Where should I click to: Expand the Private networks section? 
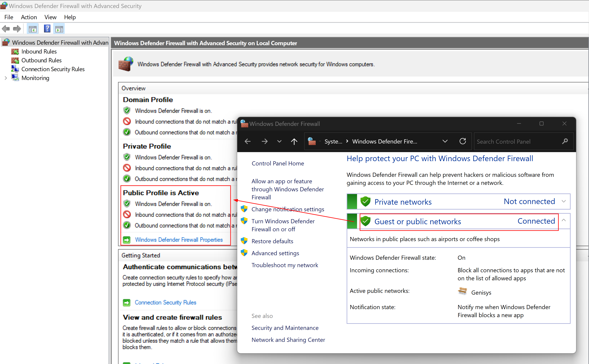(x=564, y=202)
